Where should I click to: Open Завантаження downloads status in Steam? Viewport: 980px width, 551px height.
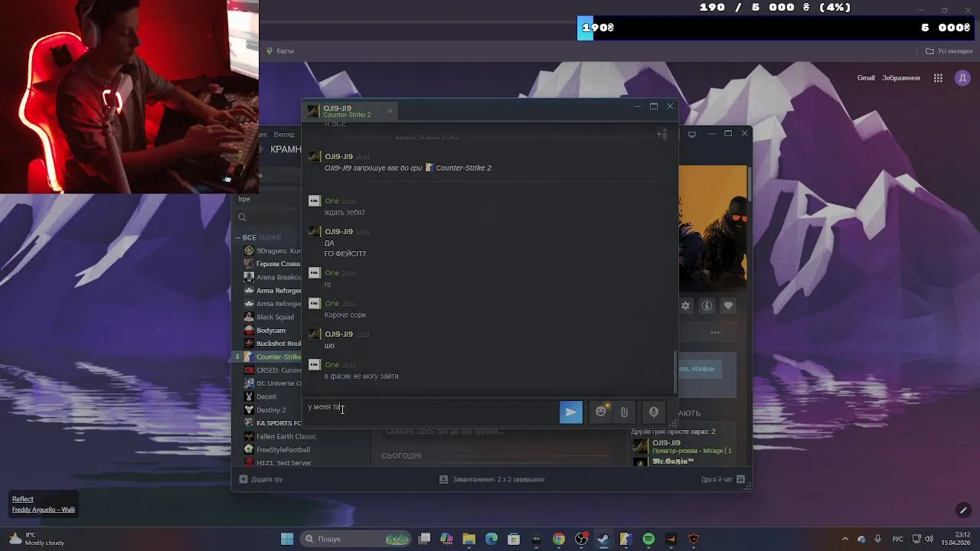492,479
